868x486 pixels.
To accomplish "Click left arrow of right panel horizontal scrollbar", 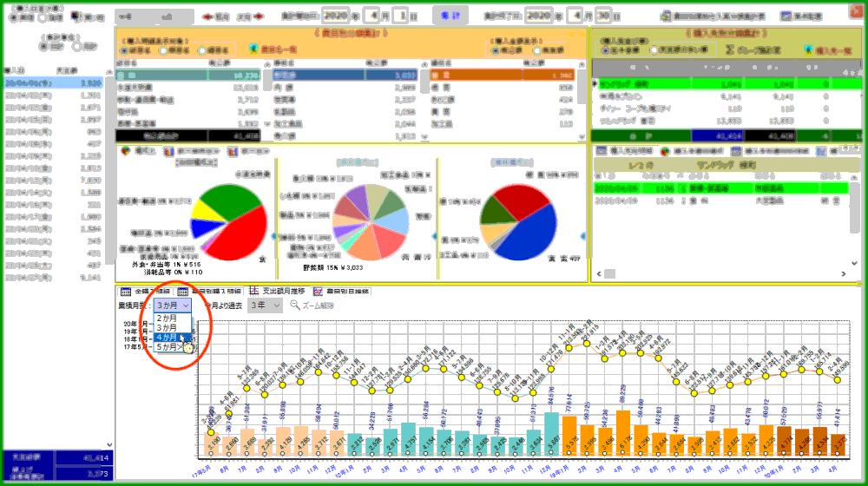I will (598, 273).
